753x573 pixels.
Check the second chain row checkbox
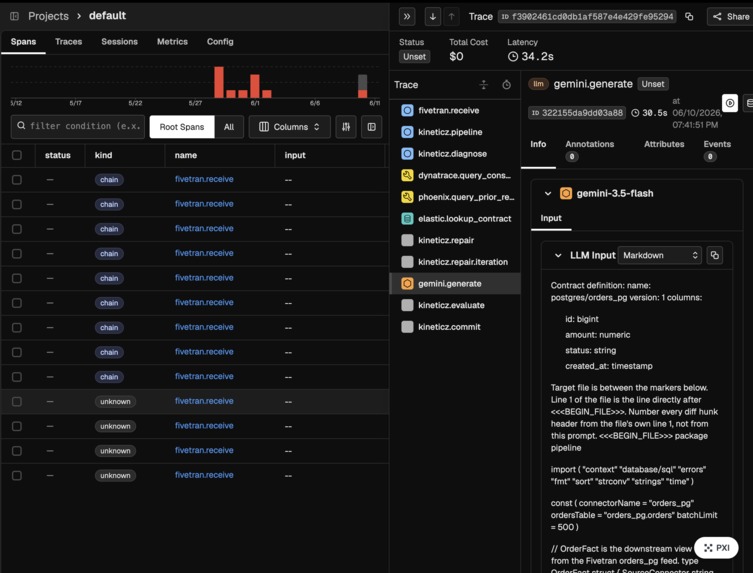pos(17,204)
